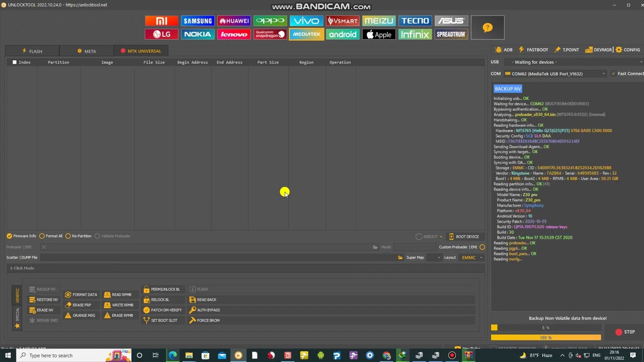The width and height of the screenshot is (644, 362).
Task: Switch to the META tab
Action: click(x=87, y=51)
